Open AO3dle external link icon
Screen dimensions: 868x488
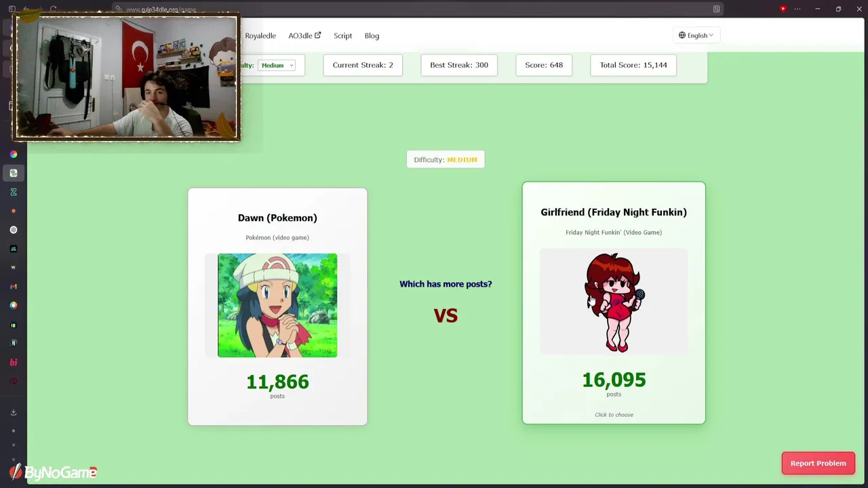[x=317, y=35]
